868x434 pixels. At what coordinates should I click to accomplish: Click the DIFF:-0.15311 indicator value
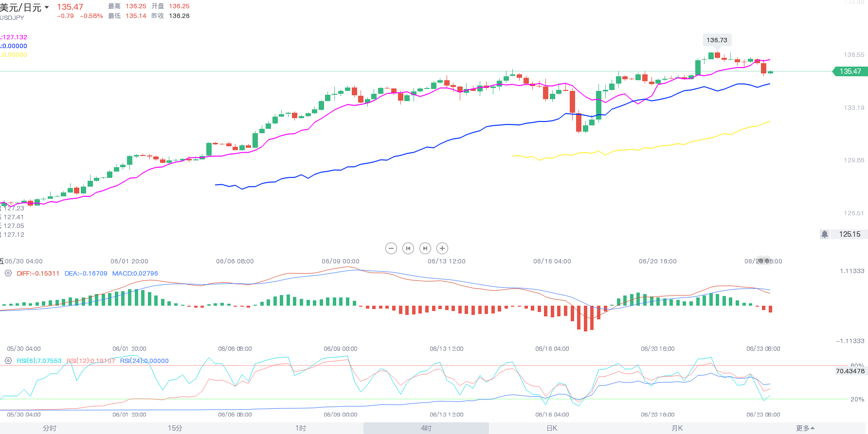point(38,274)
